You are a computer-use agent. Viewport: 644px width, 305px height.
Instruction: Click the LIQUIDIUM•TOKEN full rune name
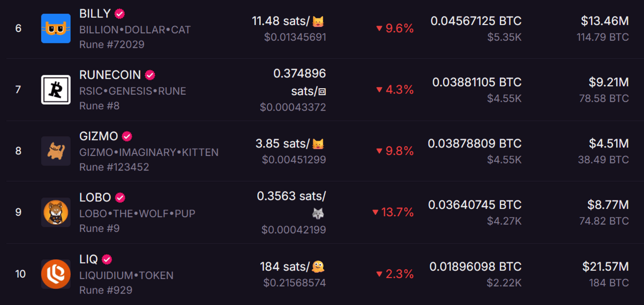click(x=127, y=275)
